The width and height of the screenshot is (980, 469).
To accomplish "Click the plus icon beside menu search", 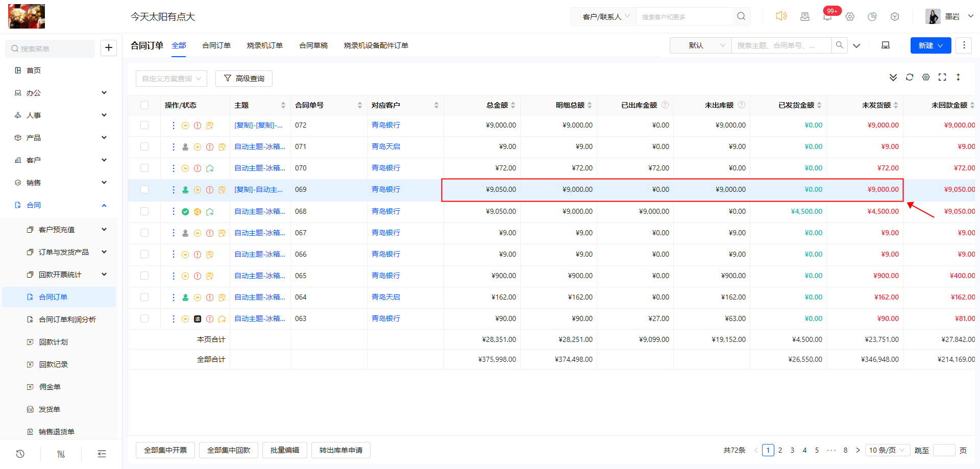I will (x=109, y=48).
